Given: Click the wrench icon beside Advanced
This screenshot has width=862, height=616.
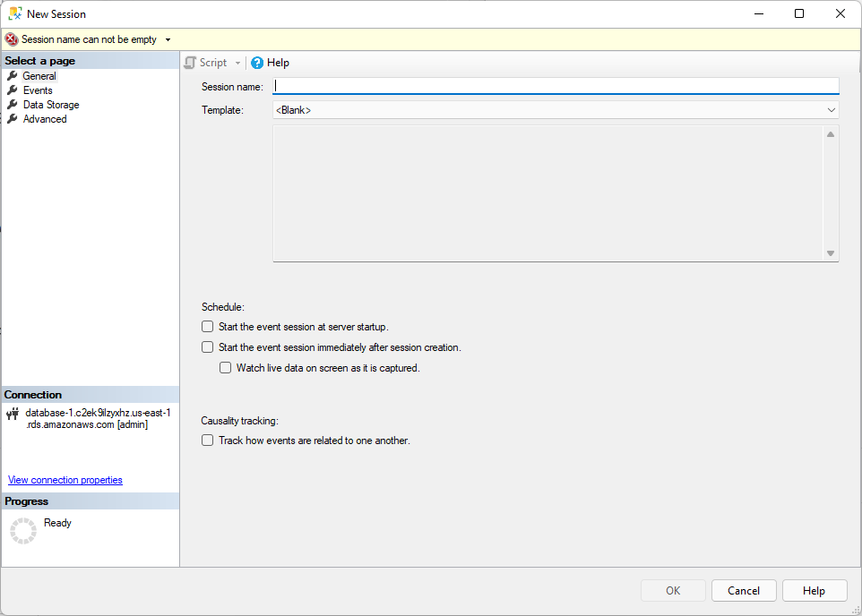Looking at the screenshot, I should (x=12, y=119).
